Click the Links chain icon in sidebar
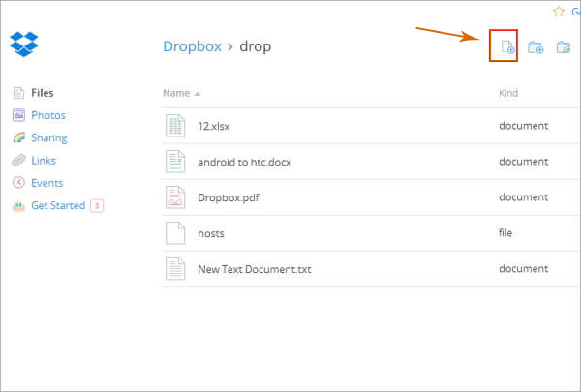 (x=18, y=161)
